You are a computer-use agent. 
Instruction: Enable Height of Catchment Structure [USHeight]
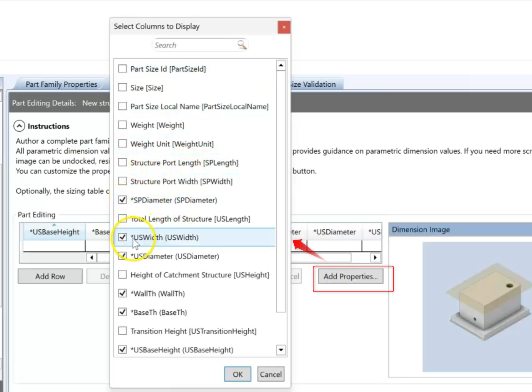coord(122,274)
